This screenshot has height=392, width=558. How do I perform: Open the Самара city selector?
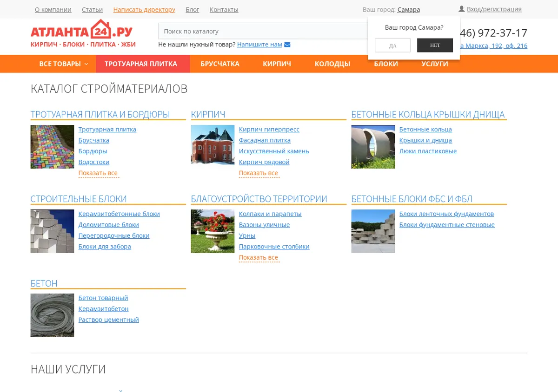[x=409, y=10]
